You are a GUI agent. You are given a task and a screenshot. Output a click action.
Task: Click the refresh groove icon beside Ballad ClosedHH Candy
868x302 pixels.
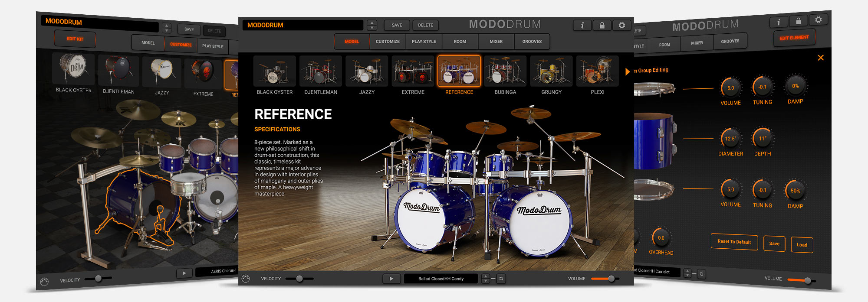pyautogui.click(x=501, y=279)
